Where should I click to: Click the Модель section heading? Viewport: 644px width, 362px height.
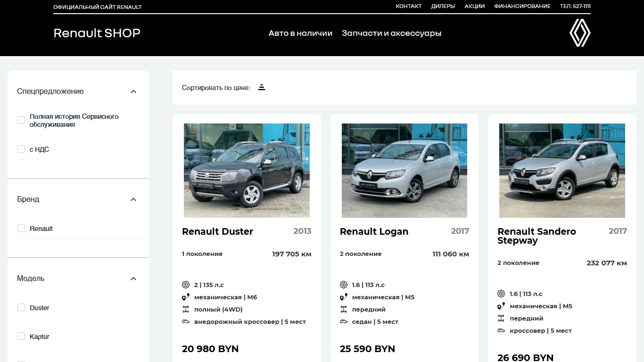[x=31, y=279]
